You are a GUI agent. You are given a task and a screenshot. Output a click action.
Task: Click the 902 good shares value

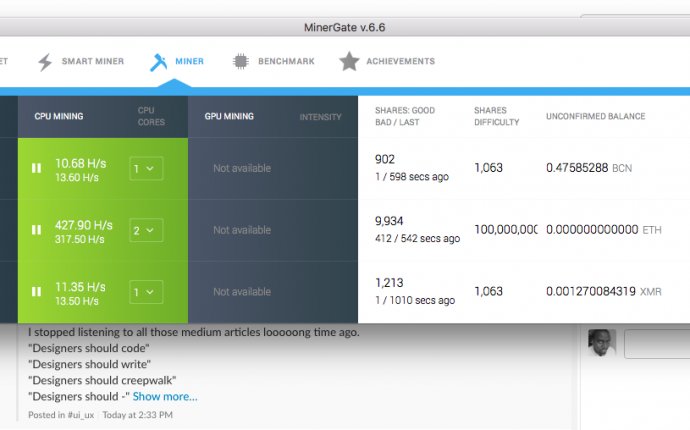pyautogui.click(x=385, y=159)
